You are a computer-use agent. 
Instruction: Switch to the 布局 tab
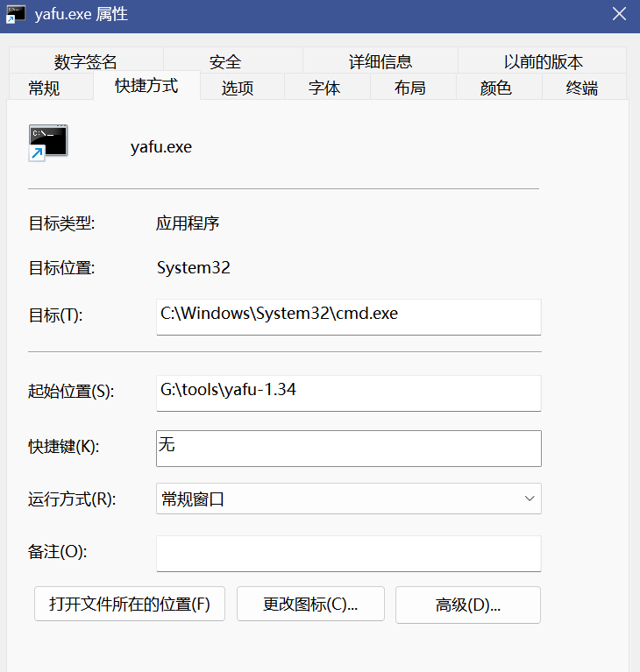[x=409, y=88]
